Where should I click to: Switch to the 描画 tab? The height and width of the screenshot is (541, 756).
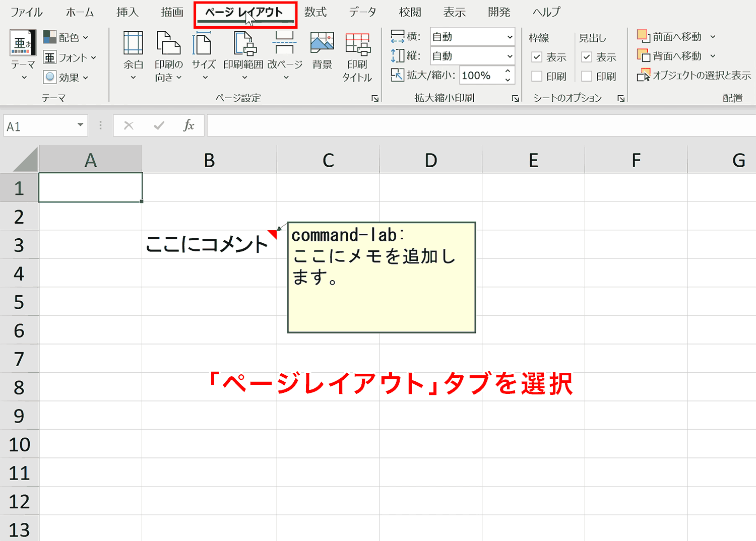coord(172,12)
